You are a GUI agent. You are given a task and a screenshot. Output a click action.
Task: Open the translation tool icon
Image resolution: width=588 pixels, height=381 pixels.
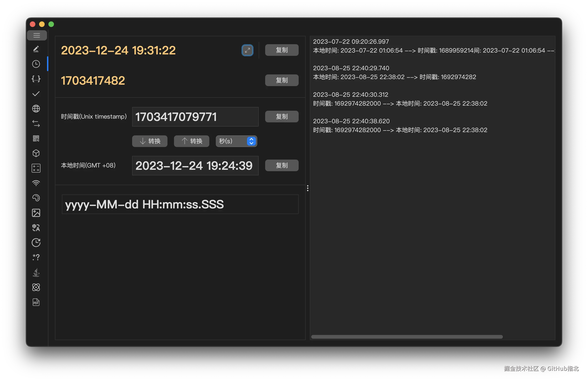(x=36, y=227)
